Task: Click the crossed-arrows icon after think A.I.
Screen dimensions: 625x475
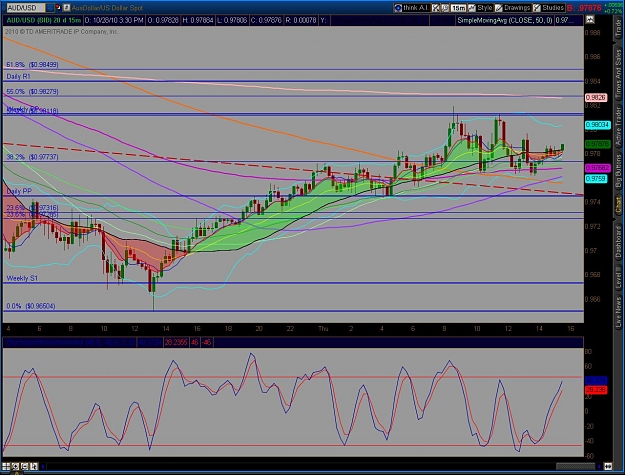Action: click(x=436, y=8)
